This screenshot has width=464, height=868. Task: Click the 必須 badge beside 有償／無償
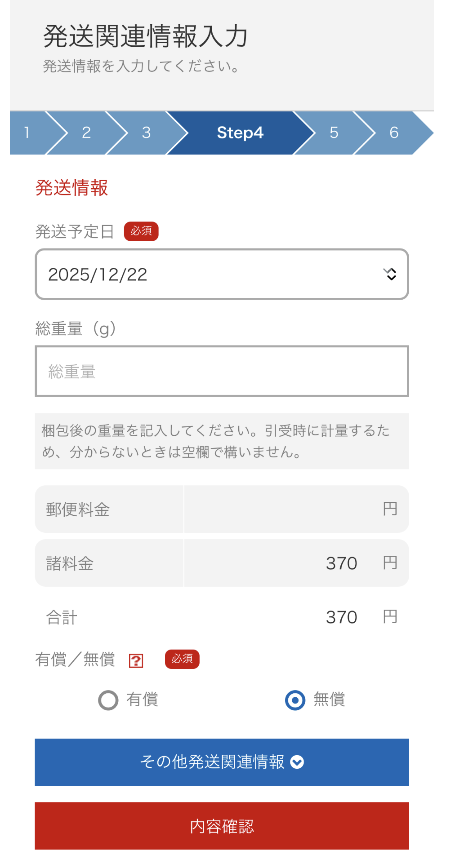tap(182, 659)
